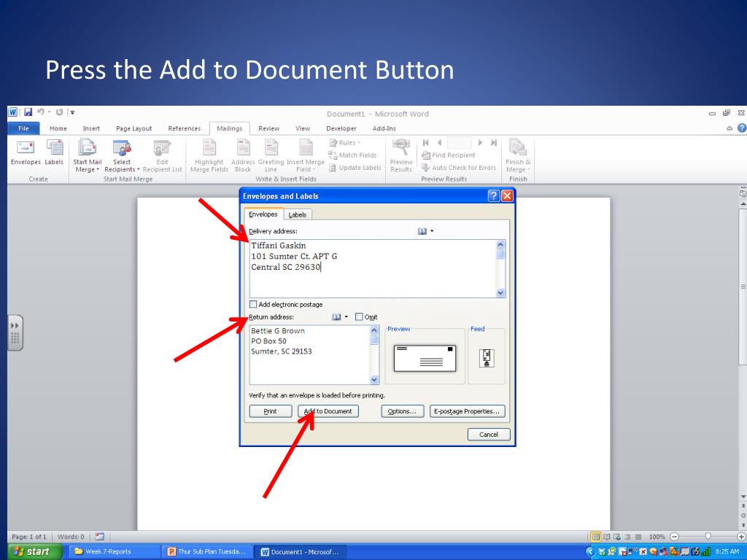
Task: Open the Return address book icon
Action: (x=336, y=316)
